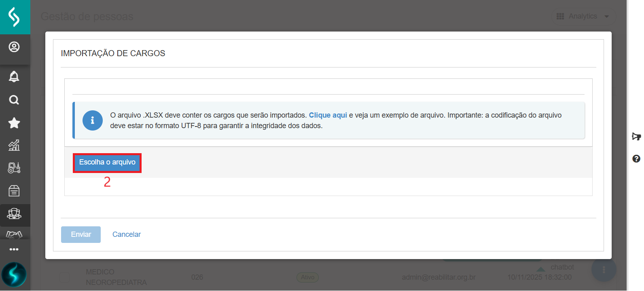Open the user profile icon
The width and height of the screenshot is (644, 291).
(x=14, y=47)
